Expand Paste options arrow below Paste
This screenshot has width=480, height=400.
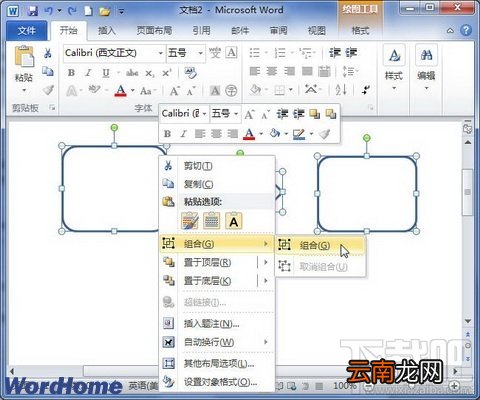(x=24, y=90)
